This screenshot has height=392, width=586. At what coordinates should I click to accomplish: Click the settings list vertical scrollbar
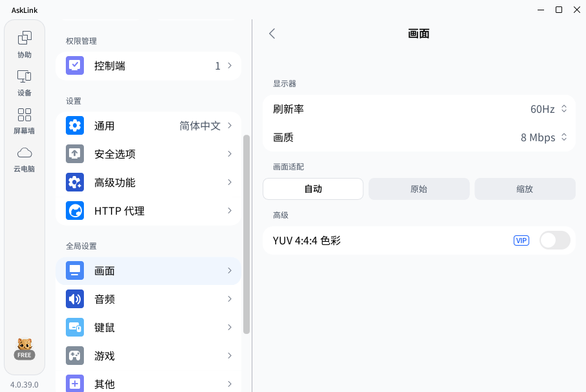click(247, 234)
